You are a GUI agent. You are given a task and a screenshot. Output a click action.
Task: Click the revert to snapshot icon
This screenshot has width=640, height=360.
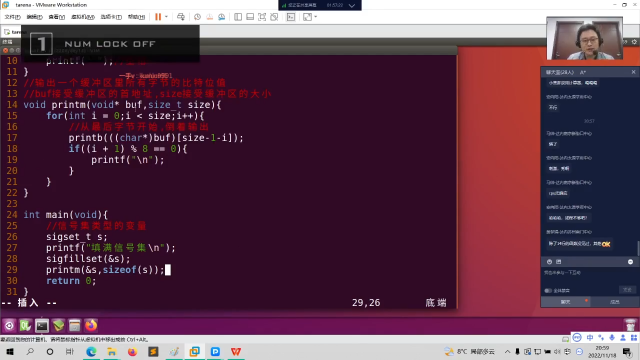point(209,17)
